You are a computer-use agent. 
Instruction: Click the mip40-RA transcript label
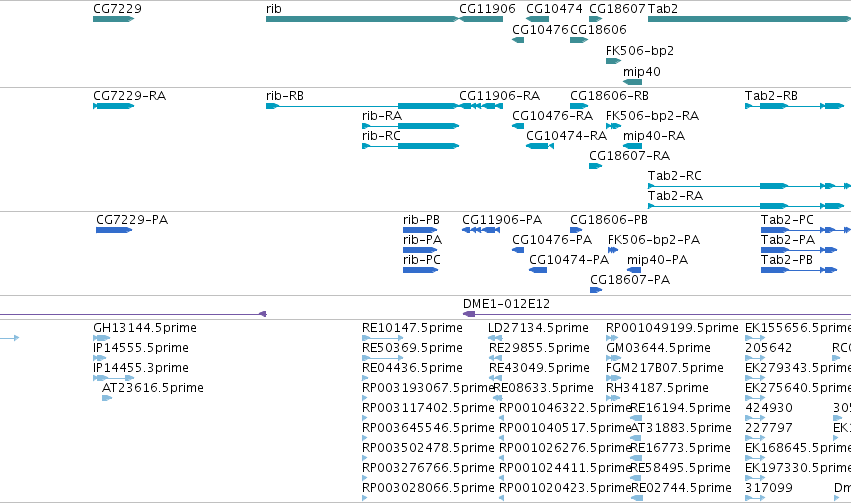[654, 136]
